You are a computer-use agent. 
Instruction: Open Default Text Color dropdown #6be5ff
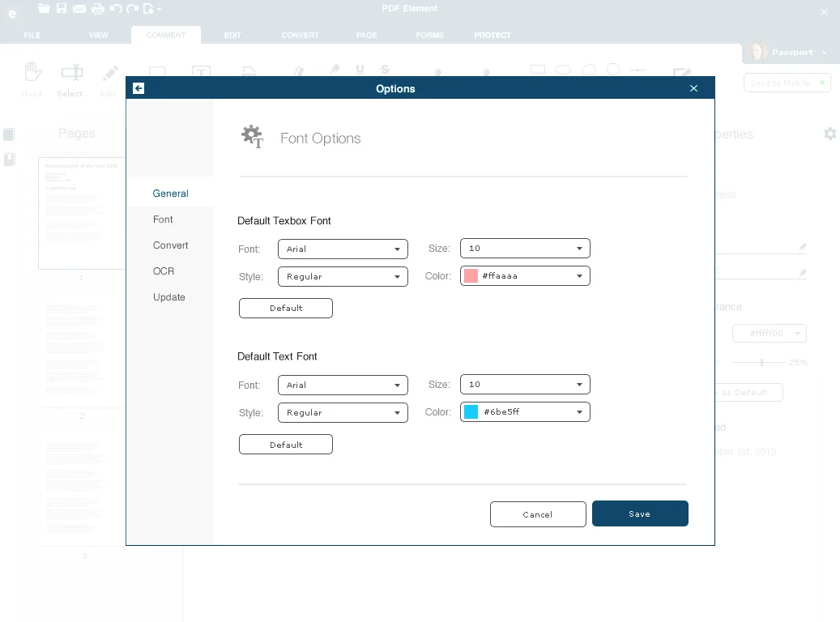tap(525, 412)
